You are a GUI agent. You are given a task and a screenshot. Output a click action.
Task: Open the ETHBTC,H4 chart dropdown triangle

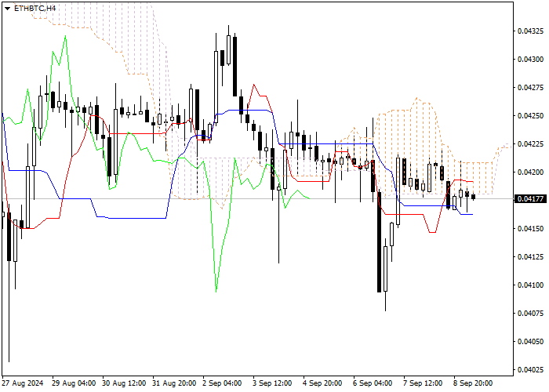coord(7,9)
